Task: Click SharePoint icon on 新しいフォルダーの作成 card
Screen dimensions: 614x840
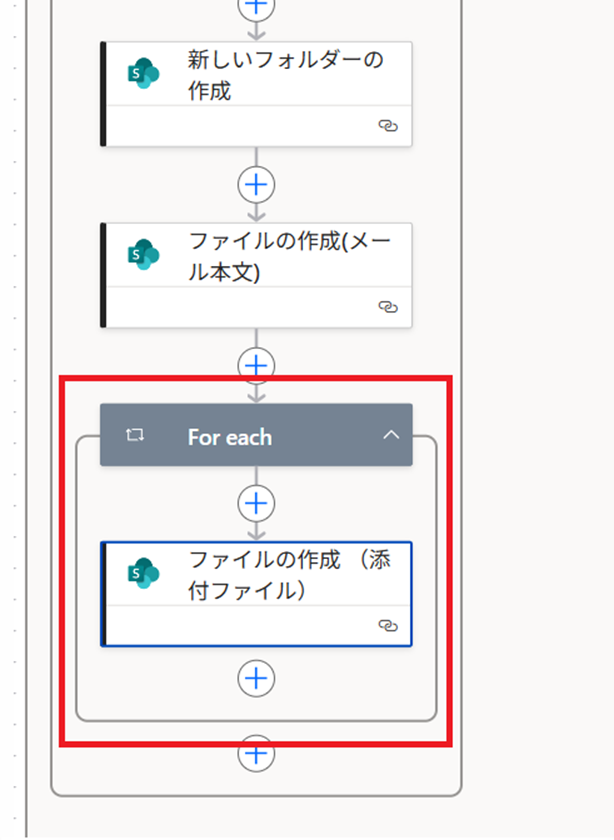Action: [x=144, y=74]
